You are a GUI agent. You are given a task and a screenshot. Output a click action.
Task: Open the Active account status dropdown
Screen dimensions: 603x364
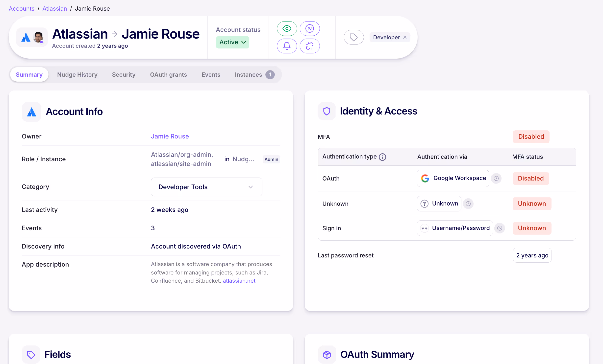point(232,42)
